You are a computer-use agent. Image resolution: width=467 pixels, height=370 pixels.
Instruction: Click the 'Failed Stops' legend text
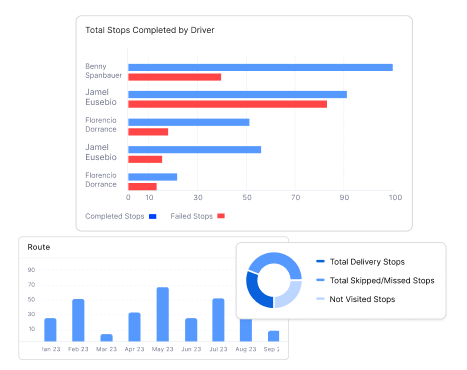tap(192, 216)
